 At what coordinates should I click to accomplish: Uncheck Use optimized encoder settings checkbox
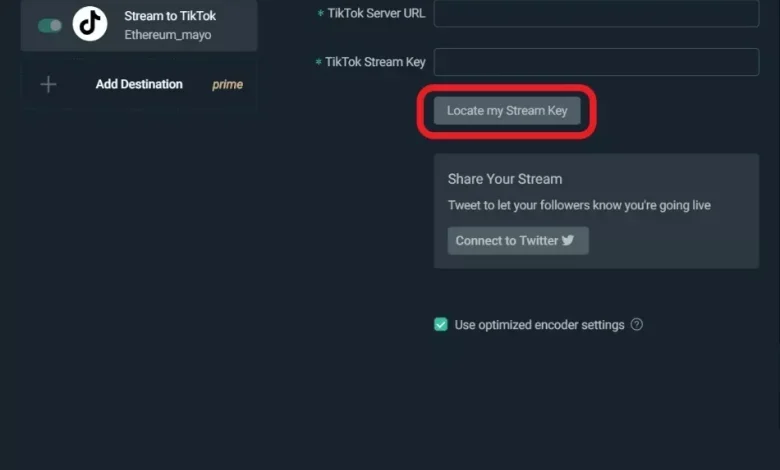[x=441, y=324]
